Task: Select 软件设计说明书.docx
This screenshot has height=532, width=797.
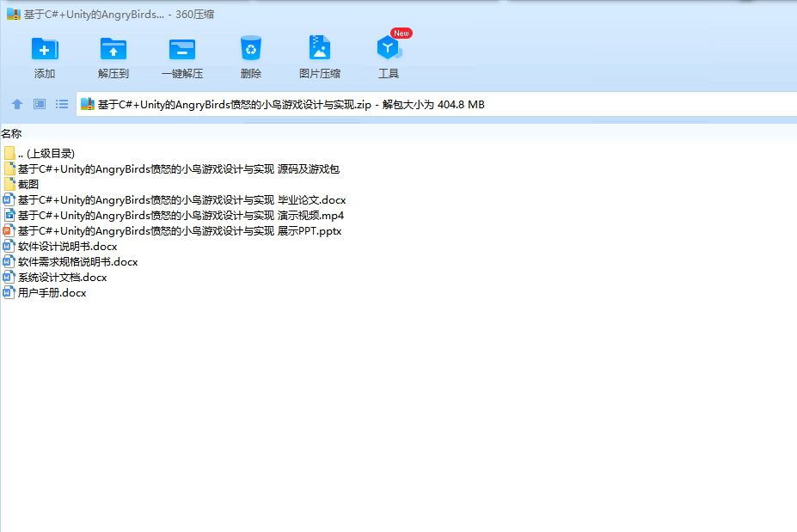Action: (60, 247)
